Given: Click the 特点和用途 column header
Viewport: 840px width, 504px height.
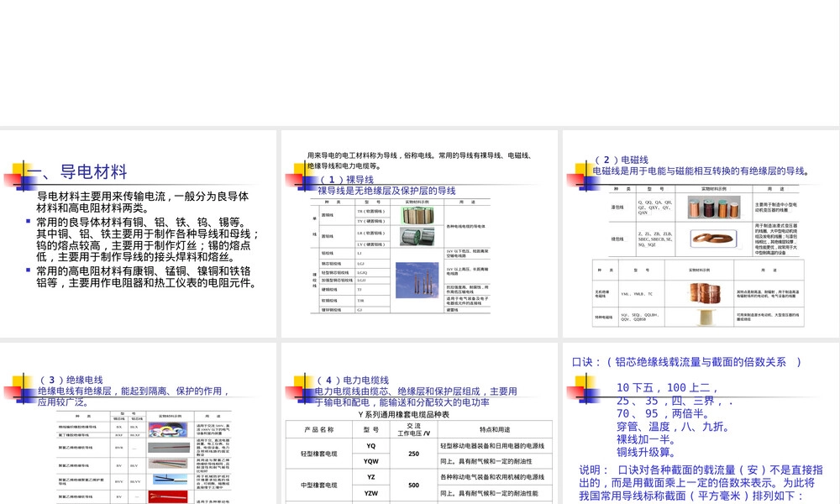Looking at the screenshot, I should [x=495, y=429].
